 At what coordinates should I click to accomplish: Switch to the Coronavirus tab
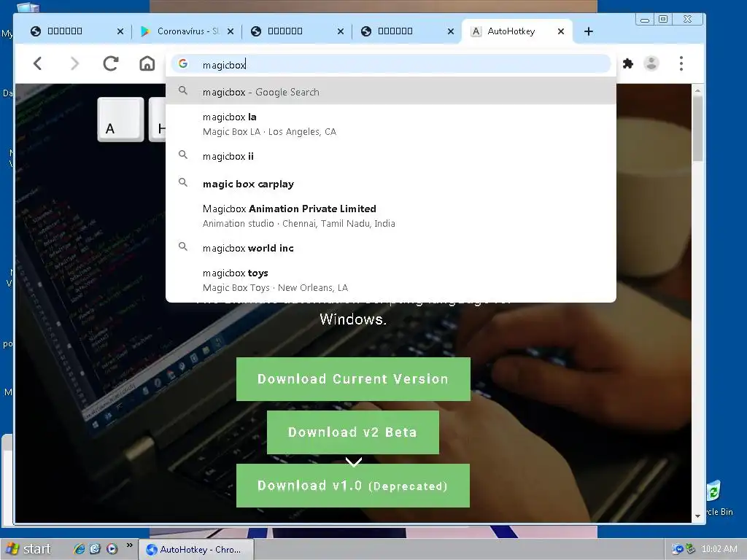click(x=186, y=31)
